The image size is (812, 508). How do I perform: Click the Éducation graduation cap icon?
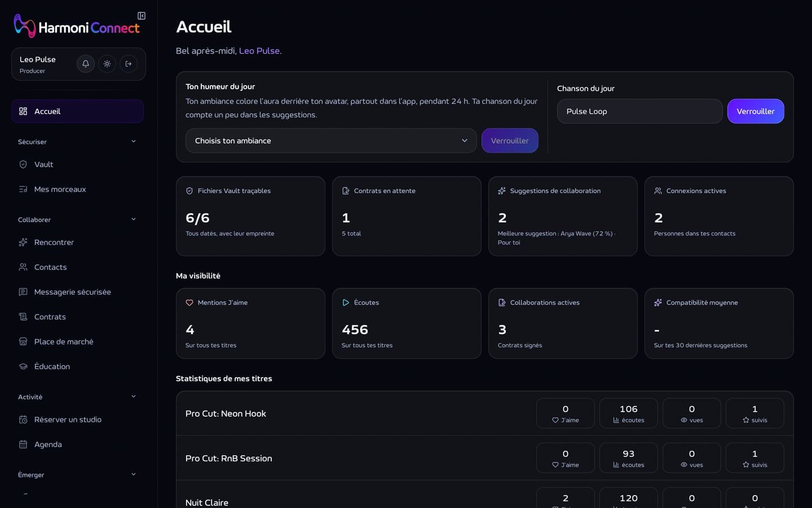pos(23,366)
